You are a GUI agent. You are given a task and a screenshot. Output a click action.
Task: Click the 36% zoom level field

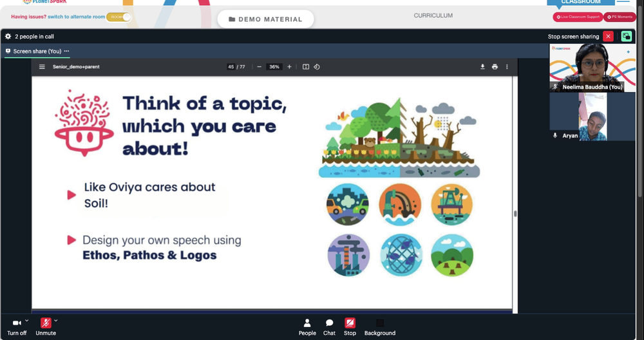tap(274, 66)
